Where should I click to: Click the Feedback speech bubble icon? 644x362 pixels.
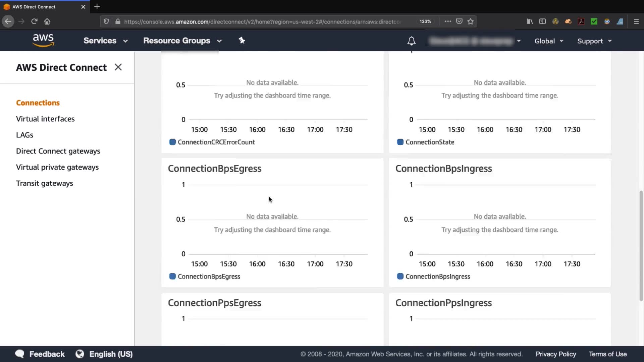pos(20,354)
